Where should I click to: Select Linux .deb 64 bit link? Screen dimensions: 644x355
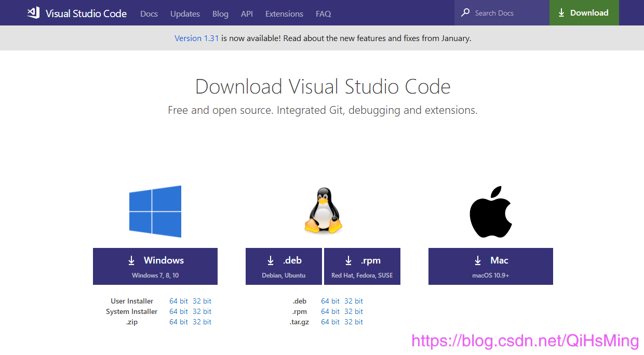click(x=330, y=301)
